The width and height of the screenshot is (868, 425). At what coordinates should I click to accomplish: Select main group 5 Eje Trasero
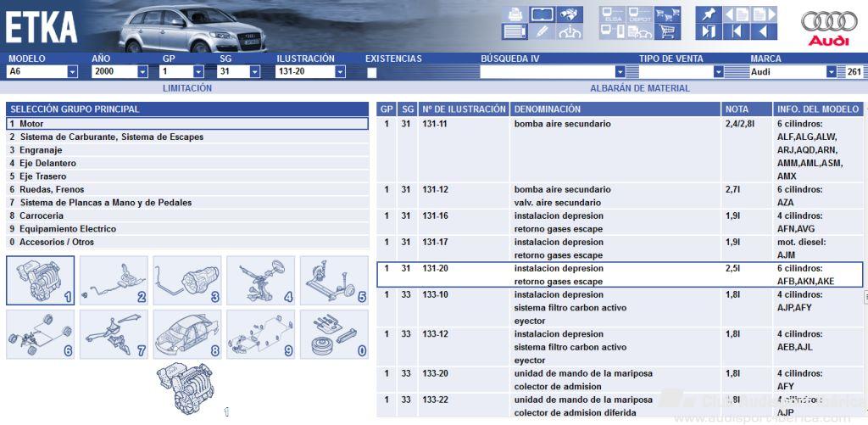(x=187, y=176)
